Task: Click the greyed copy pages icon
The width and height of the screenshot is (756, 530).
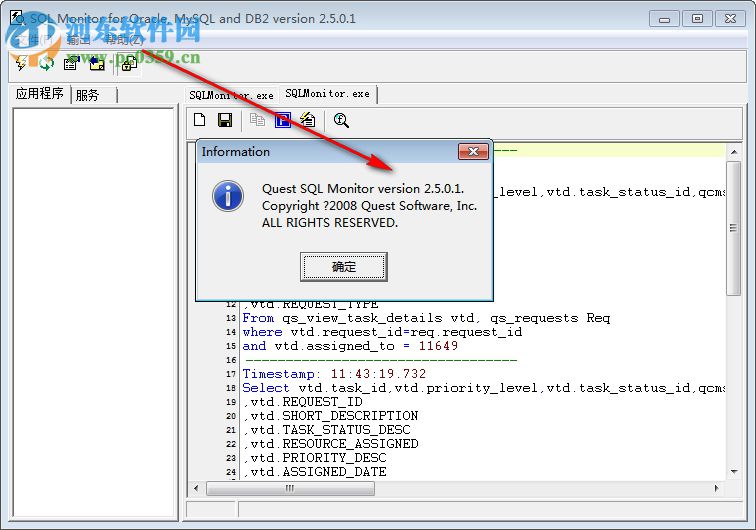Action: pyautogui.click(x=257, y=120)
